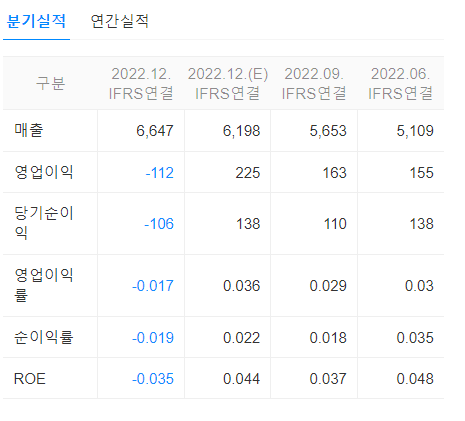Select the 2022.09. IFRS연결 column header

(x=314, y=83)
